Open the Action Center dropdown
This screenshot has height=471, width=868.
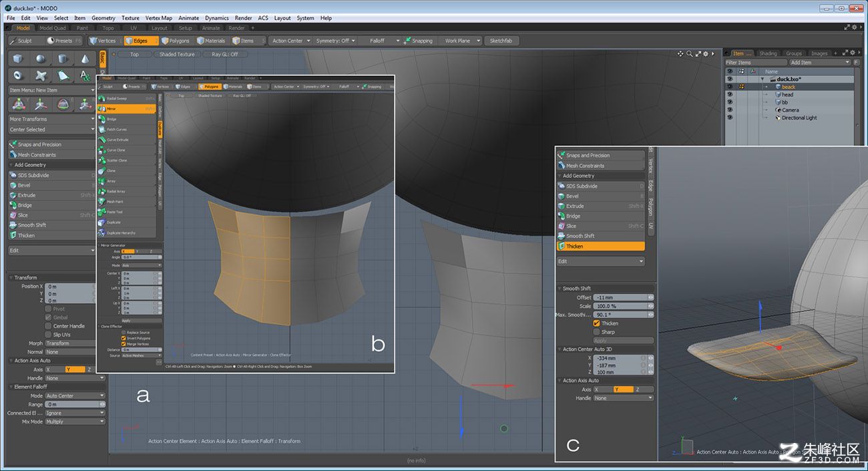click(291, 41)
